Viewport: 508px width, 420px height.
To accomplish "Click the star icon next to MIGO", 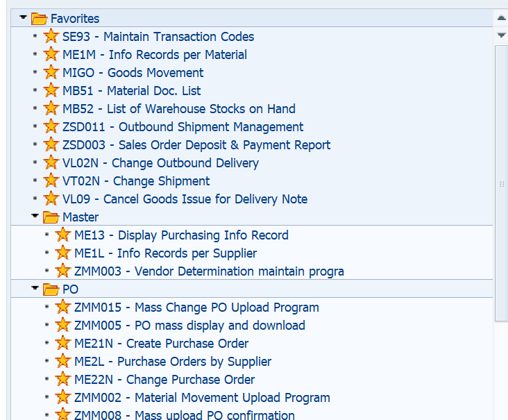I will pyautogui.click(x=51, y=73).
